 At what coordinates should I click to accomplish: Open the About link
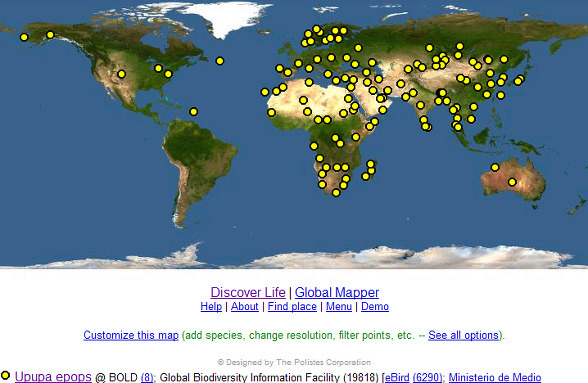244,306
